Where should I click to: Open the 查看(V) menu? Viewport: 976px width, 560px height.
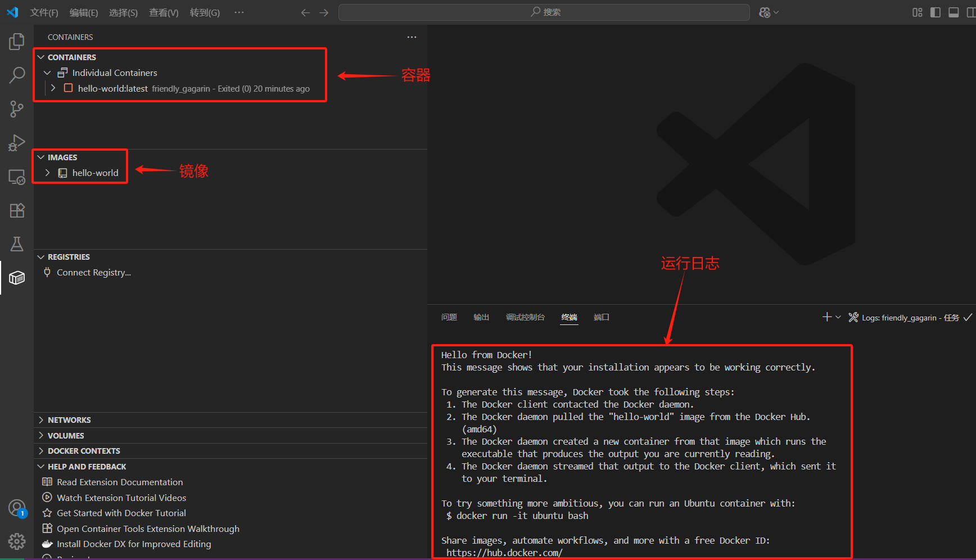tap(164, 12)
